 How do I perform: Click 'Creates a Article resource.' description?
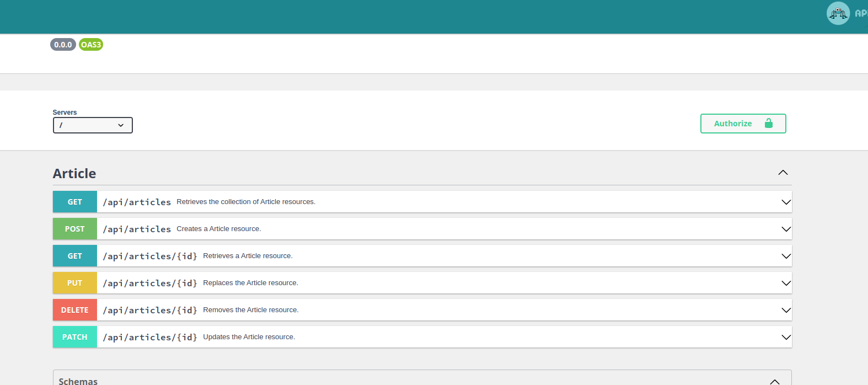[219, 229]
